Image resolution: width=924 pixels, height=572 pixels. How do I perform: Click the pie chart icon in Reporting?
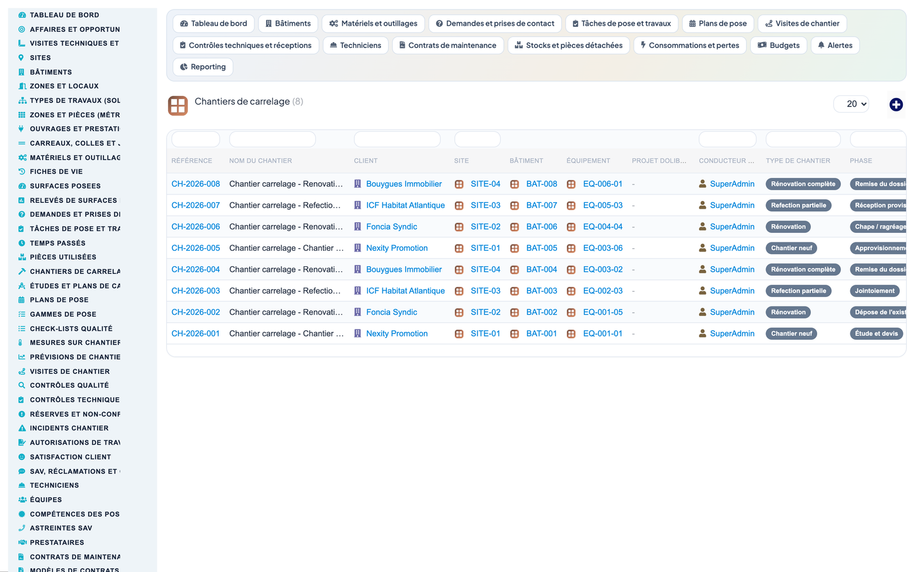pos(184,67)
